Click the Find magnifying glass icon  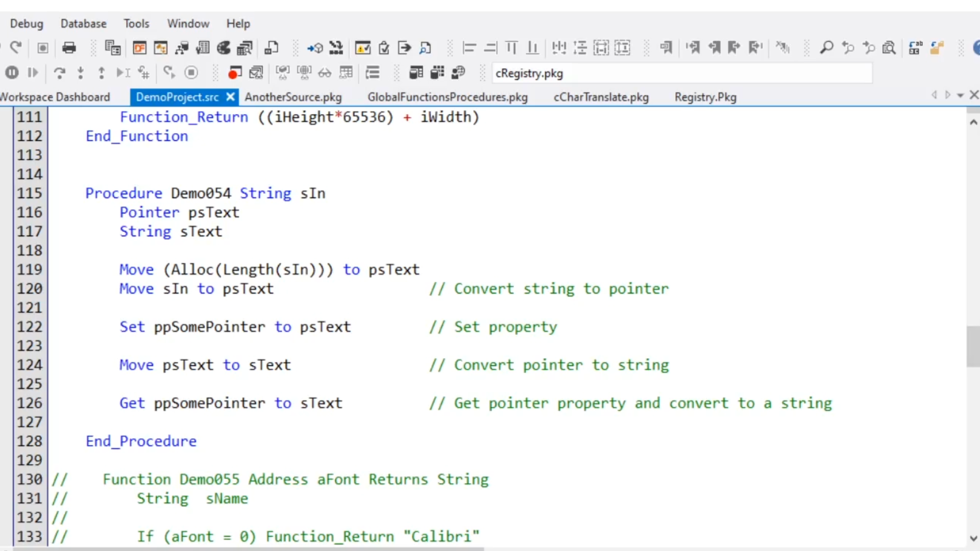pyautogui.click(x=826, y=48)
